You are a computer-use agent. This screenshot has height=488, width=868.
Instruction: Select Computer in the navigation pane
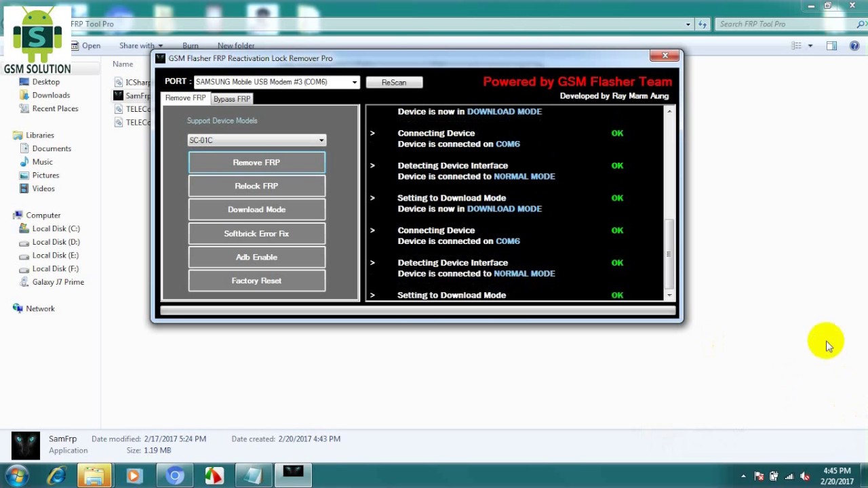click(x=43, y=216)
